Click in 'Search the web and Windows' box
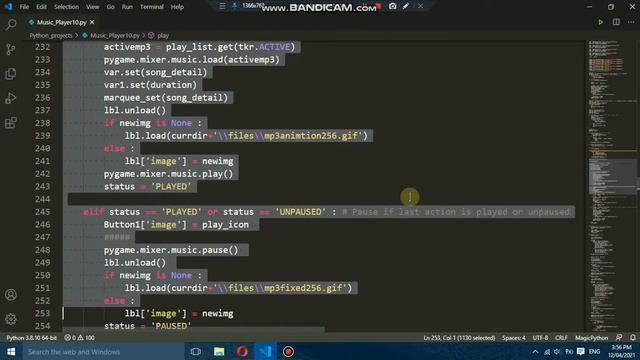The width and height of the screenshot is (640, 360). click(102, 351)
